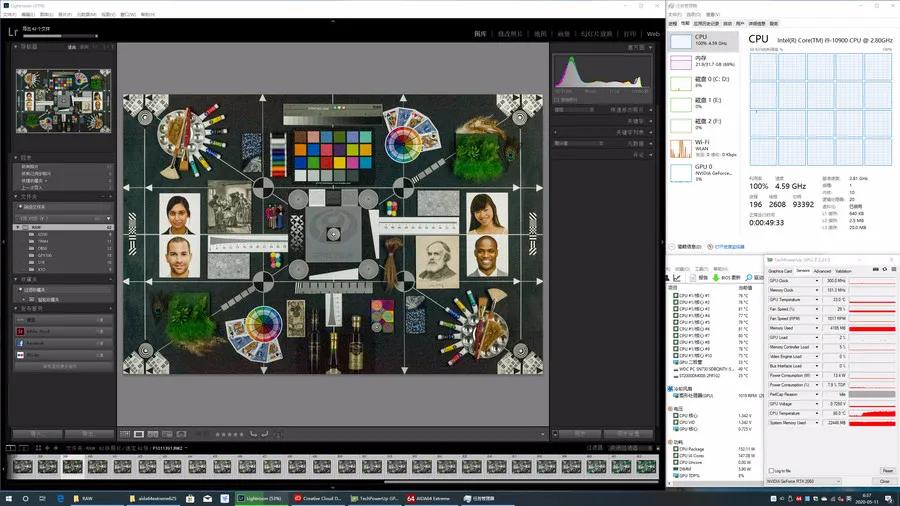Select Wi-Fi in Task Manager sidebar

[x=703, y=148]
